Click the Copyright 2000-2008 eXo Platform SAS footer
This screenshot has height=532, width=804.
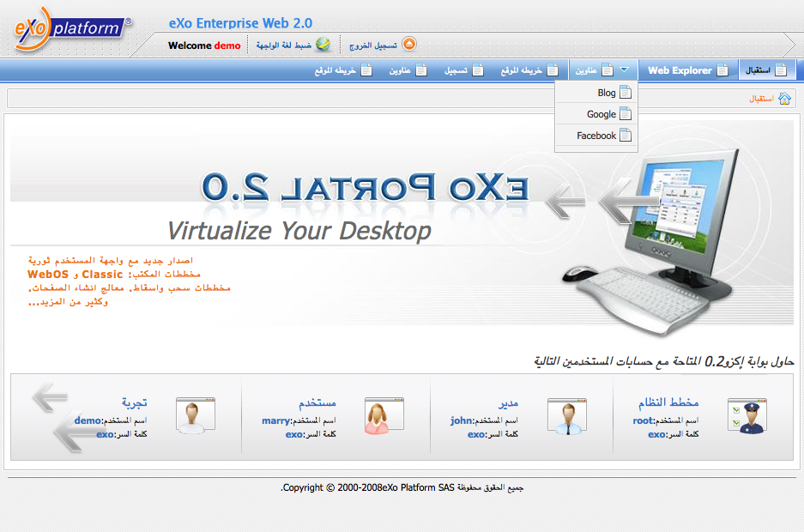(402, 487)
